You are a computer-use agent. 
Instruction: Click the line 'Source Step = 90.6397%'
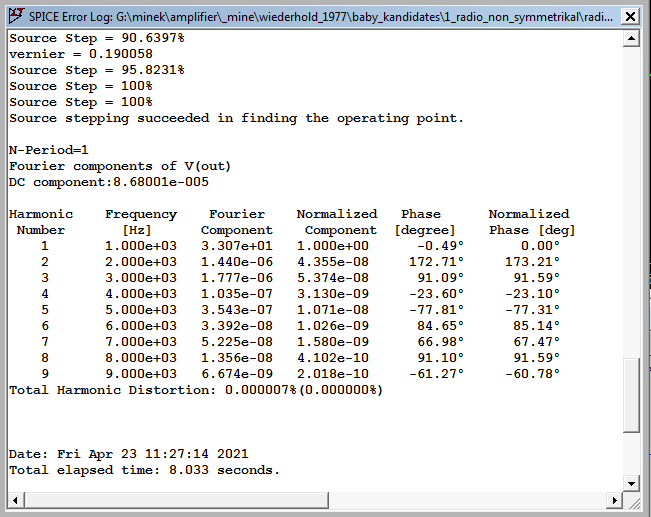pos(97,38)
